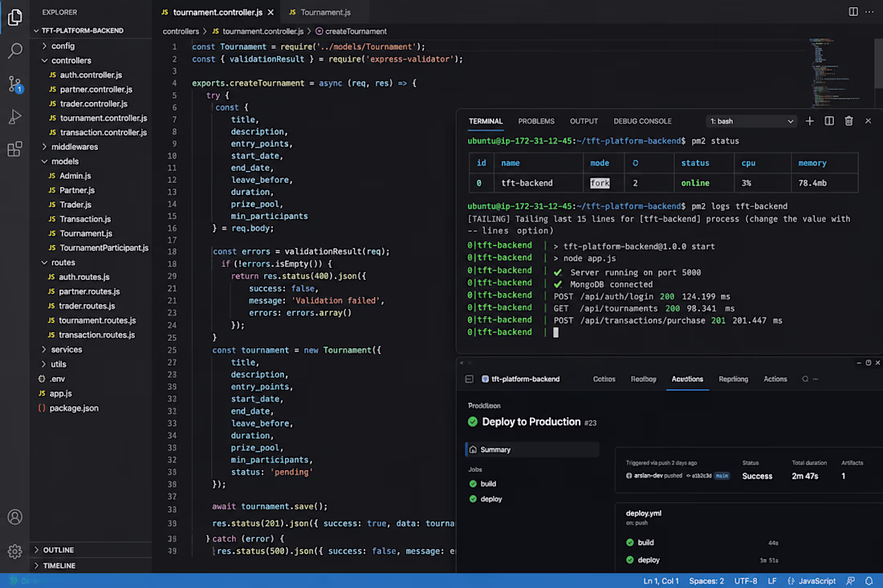Screen dimensions: 883x588
Task: Open Source Control view with badge
Action: point(15,84)
